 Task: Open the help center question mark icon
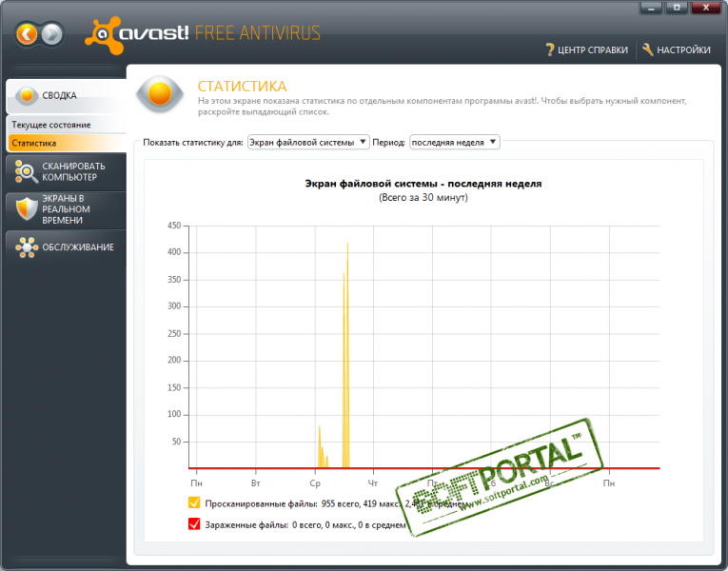click(550, 49)
